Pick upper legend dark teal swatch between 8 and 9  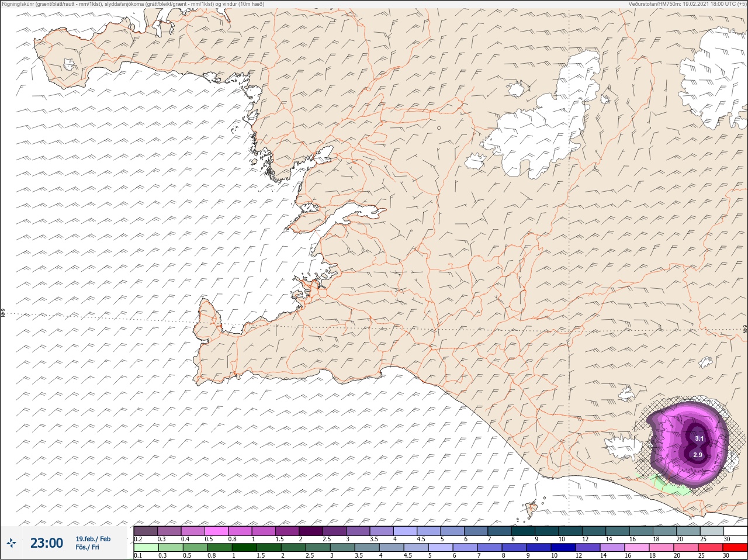click(x=523, y=531)
